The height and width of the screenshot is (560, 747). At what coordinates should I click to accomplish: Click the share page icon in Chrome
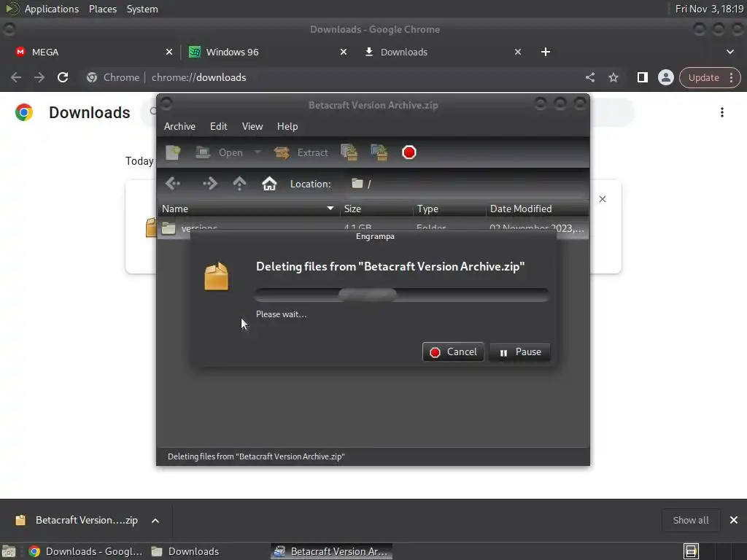click(590, 77)
